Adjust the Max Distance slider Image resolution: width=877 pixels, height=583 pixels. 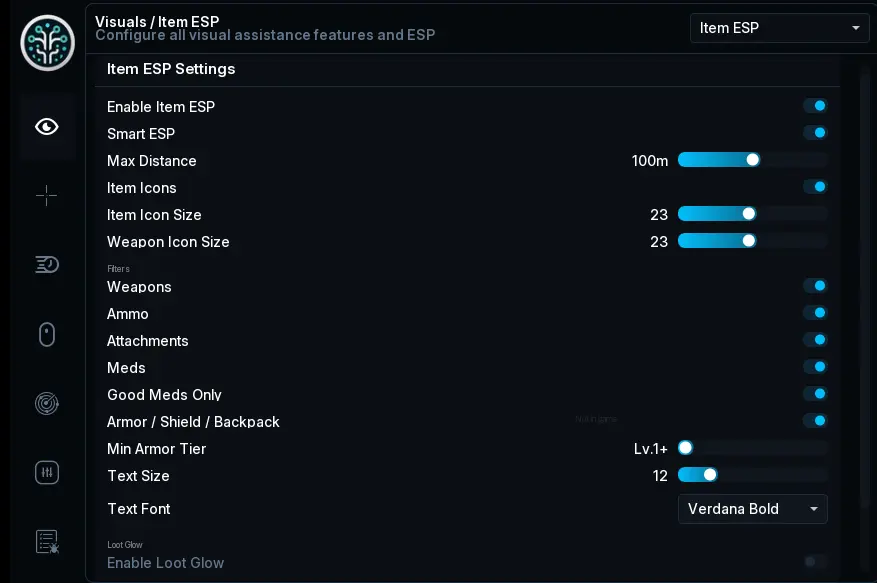tap(752, 160)
